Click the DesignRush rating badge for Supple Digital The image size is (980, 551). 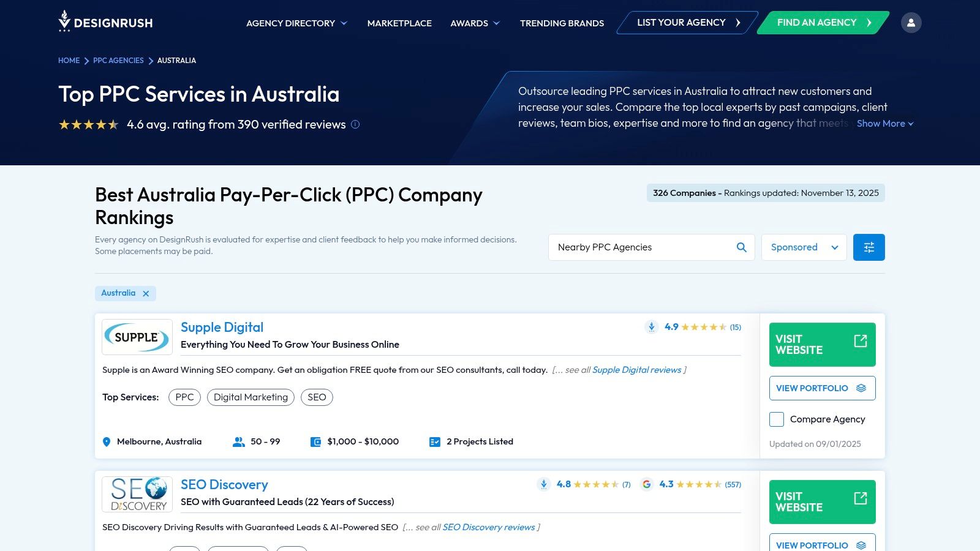point(652,327)
